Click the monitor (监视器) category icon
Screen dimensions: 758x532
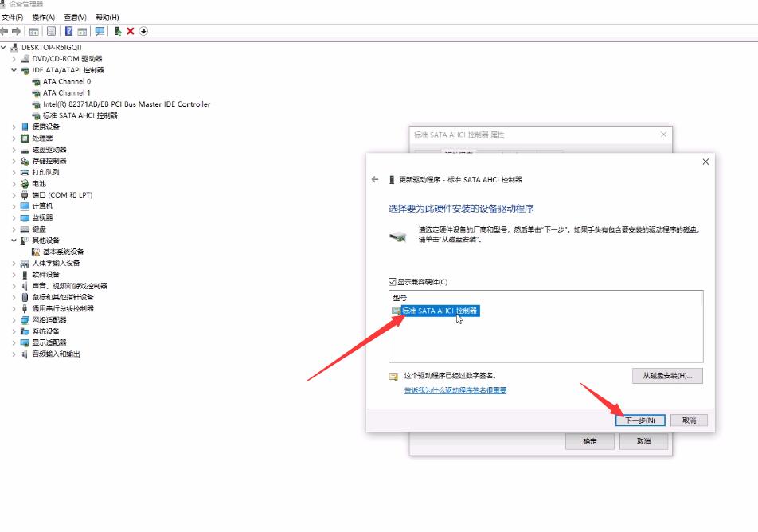click(x=25, y=217)
